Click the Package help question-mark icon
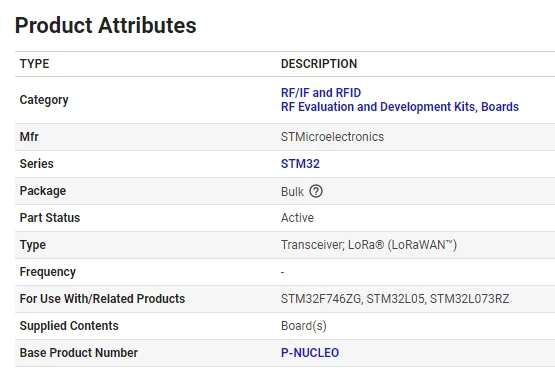Image resolution: width=555 pixels, height=373 pixels. 316,191
